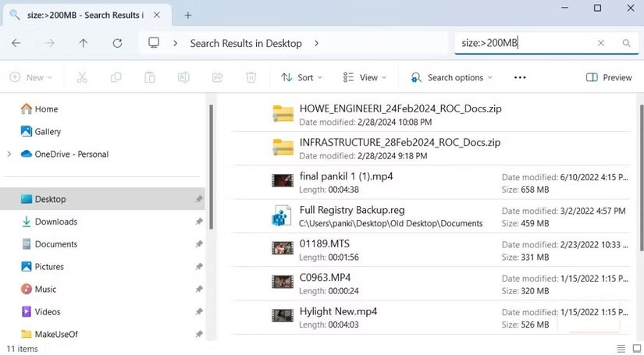Select Downloads in the navigation pane
Screen dimensions: 644x355
(55, 222)
